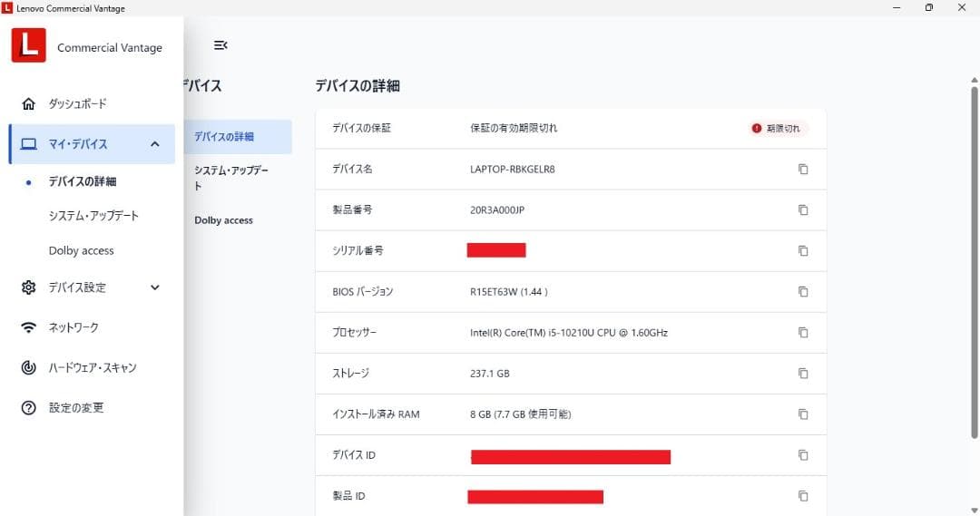
Task: Select the デバイスの詳細 tab in the middle panel
Action: point(238,137)
